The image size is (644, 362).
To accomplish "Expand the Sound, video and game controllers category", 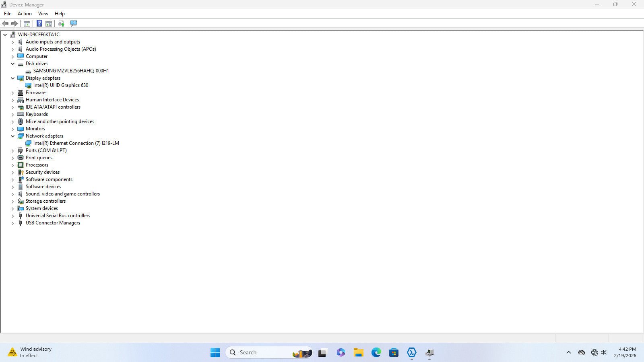I will pyautogui.click(x=13, y=194).
